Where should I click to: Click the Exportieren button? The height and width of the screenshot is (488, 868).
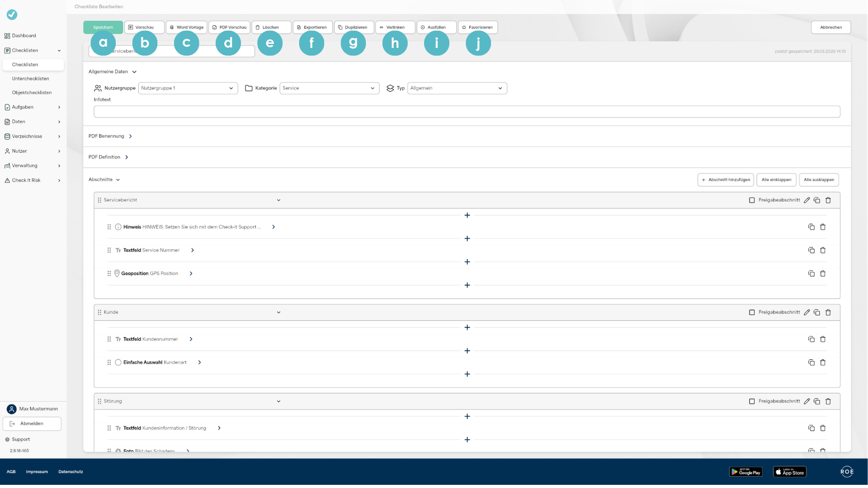pyautogui.click(x=312, y=27)
